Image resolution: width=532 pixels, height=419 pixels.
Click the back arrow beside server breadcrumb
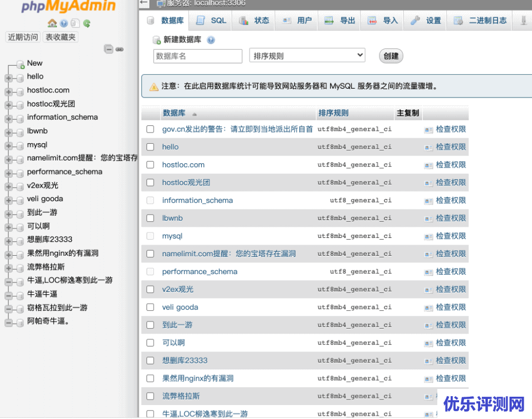(x=144, y=3)
